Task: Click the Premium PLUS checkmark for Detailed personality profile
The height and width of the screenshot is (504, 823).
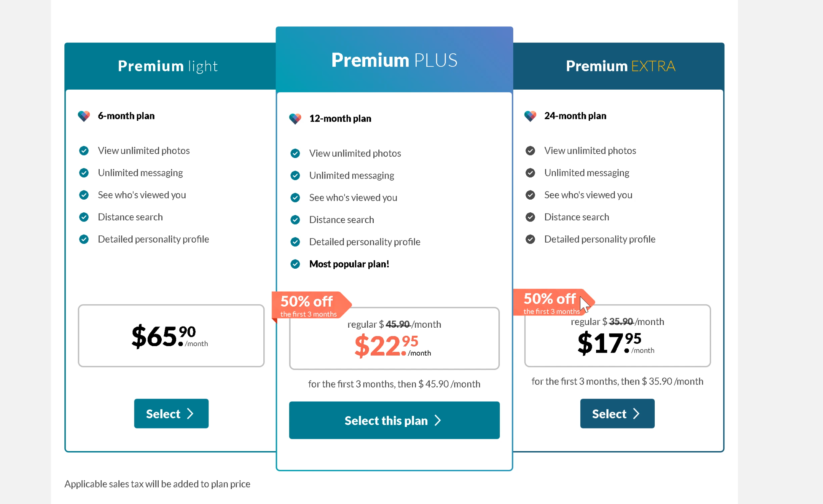Action: (x=295, y=242)
